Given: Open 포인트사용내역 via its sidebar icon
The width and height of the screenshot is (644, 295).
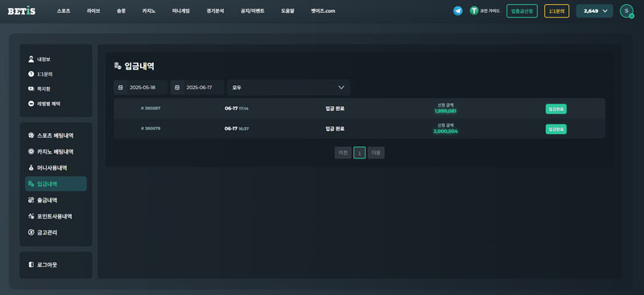Looking at the screenshot, I should point(31,215).
